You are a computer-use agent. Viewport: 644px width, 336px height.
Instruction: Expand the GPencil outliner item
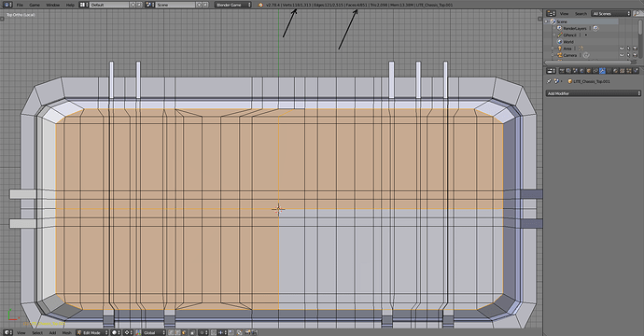point(553,35)
